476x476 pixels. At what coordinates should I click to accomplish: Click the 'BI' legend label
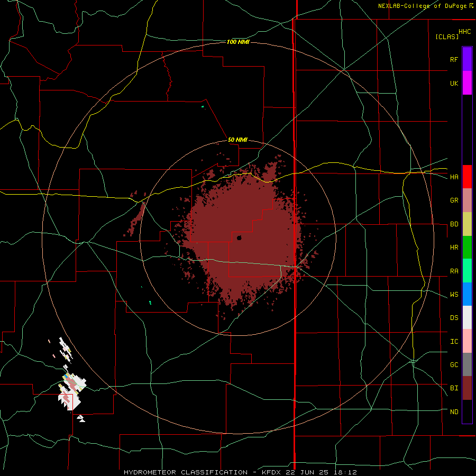point(454,388)
